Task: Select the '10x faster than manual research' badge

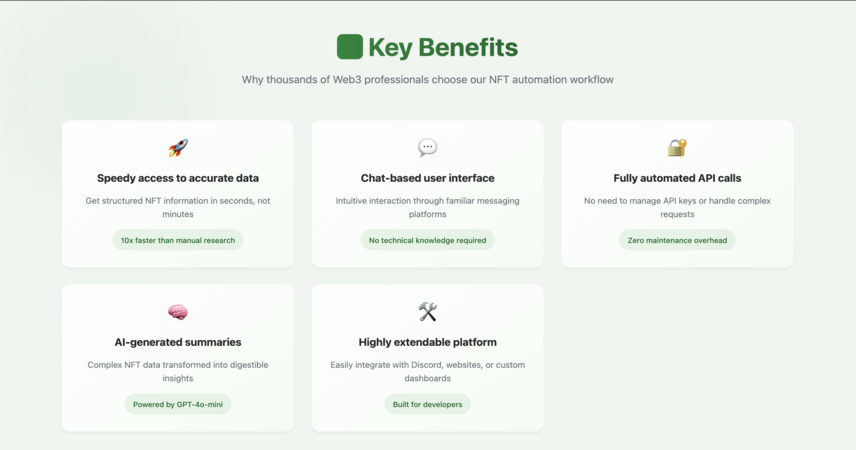Action: 178,240
